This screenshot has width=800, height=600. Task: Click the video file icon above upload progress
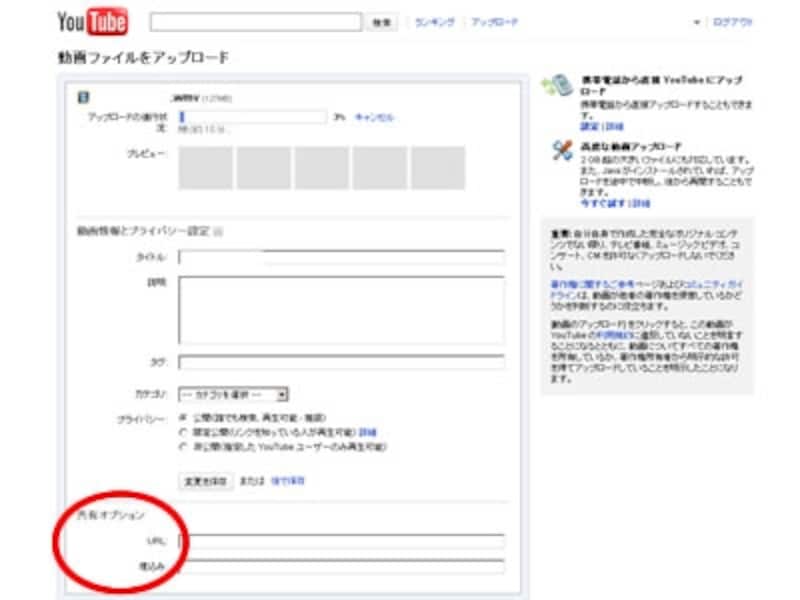[x=83, y=97]
